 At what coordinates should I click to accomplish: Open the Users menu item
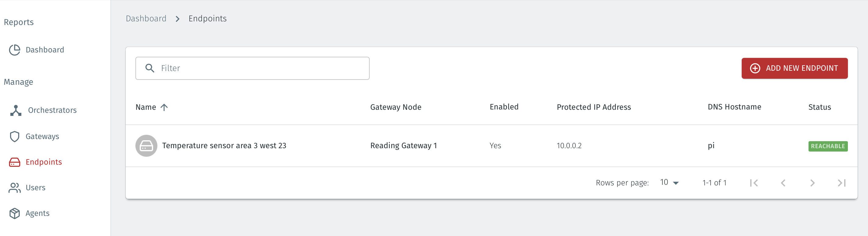tap(35, 188)
